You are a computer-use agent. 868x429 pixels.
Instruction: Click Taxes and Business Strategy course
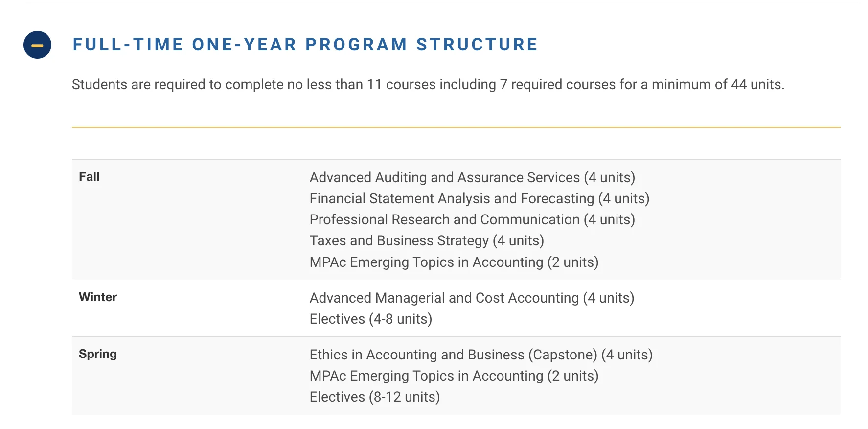tap(426, 240)
